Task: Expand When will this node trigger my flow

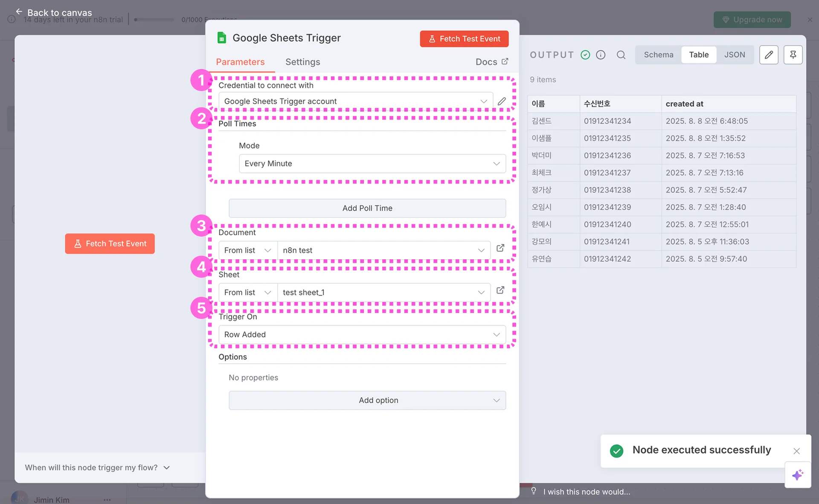Action: [x=97, y=468]
